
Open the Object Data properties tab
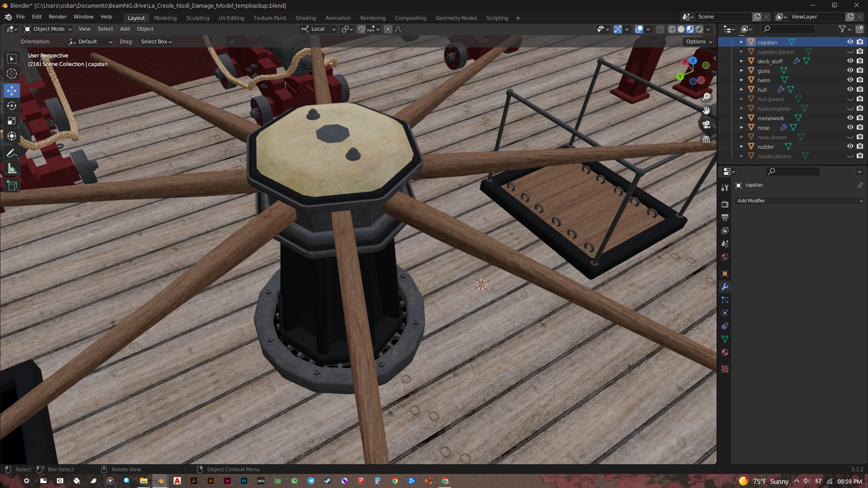[725, 339]
